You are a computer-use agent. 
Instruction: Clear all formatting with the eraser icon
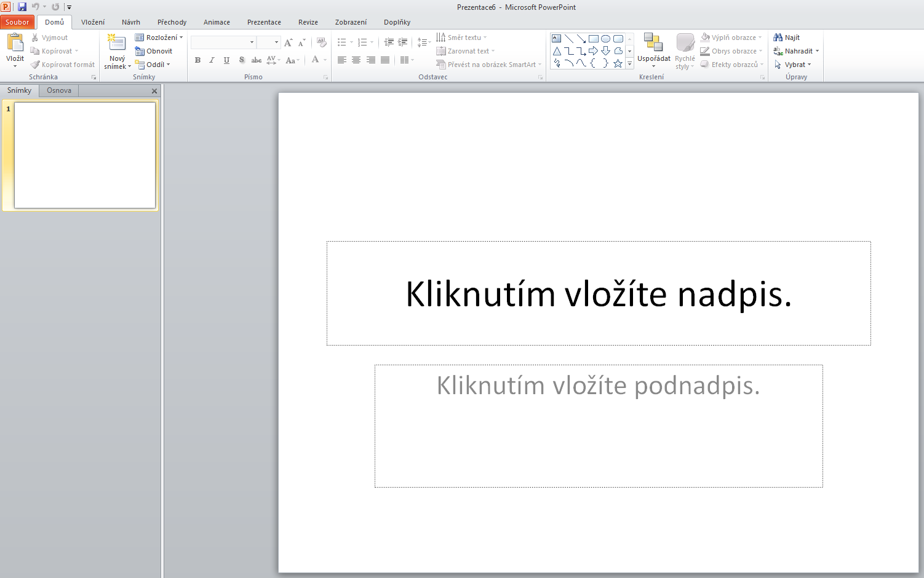pos(321,42)
